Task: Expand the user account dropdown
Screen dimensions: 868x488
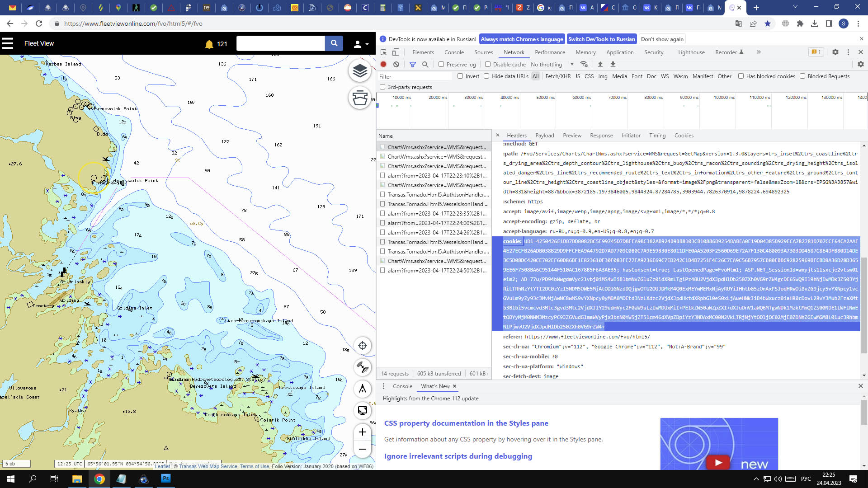Action: click(361, 44)
